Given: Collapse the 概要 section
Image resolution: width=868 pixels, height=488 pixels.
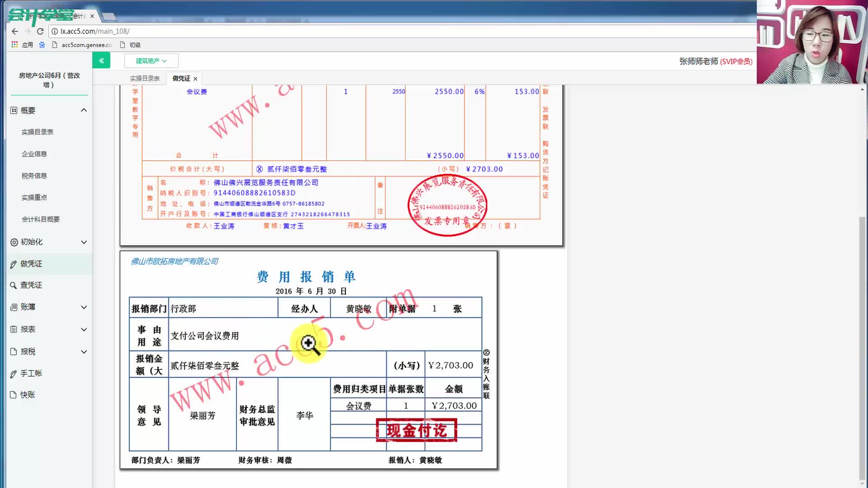Looking at the screenshot, I should coord(84,110).
